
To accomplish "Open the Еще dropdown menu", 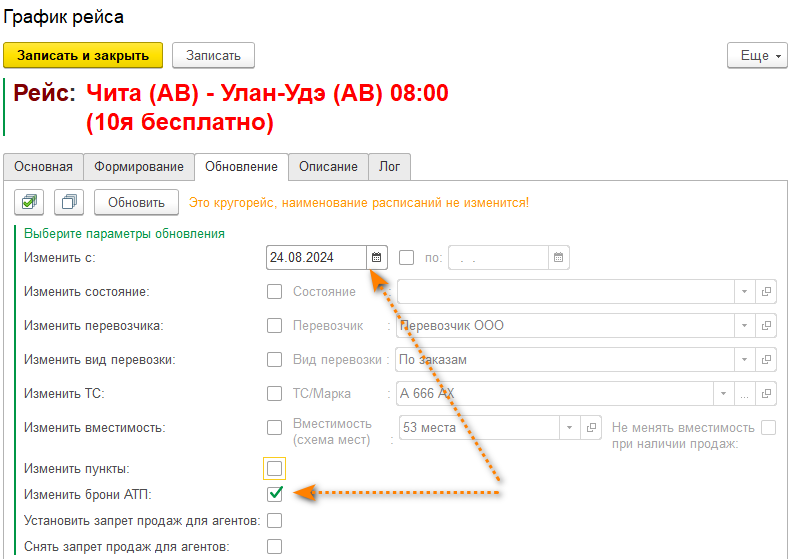I will 756,55.
